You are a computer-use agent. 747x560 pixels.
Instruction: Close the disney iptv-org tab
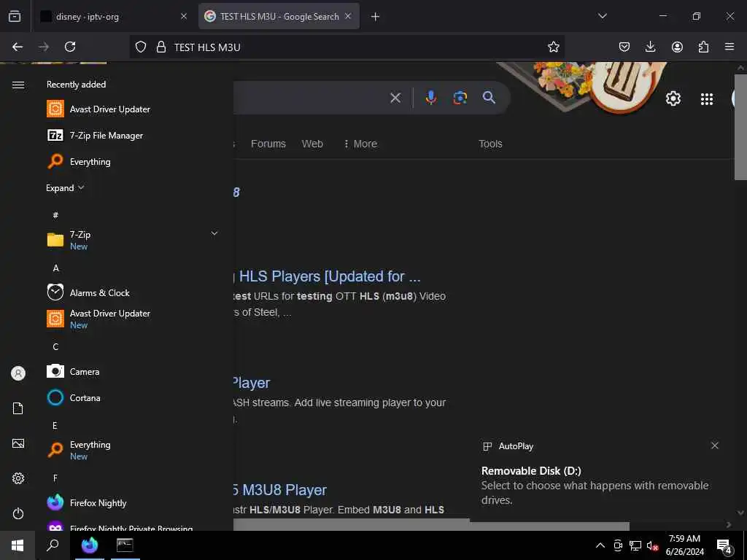coord(183,16)
